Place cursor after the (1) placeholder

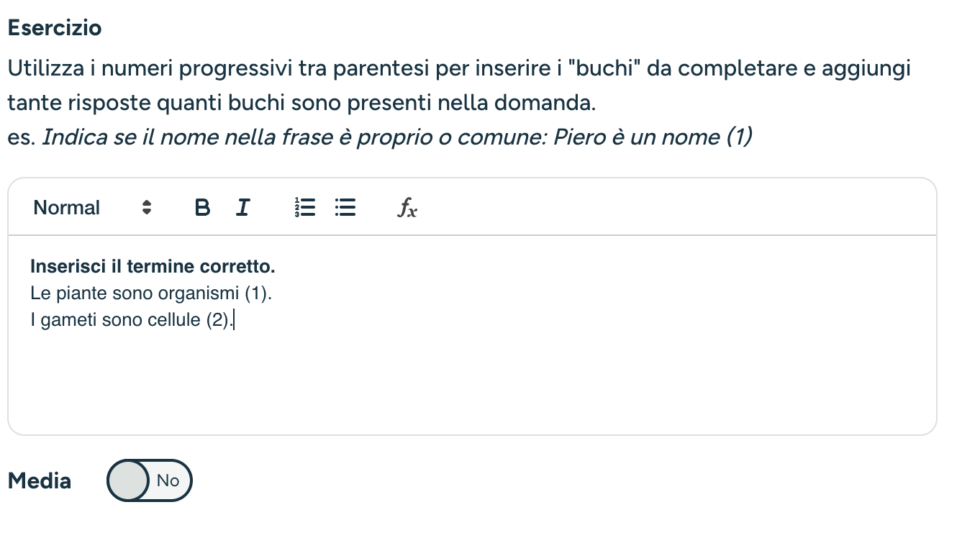coord(269,293)
